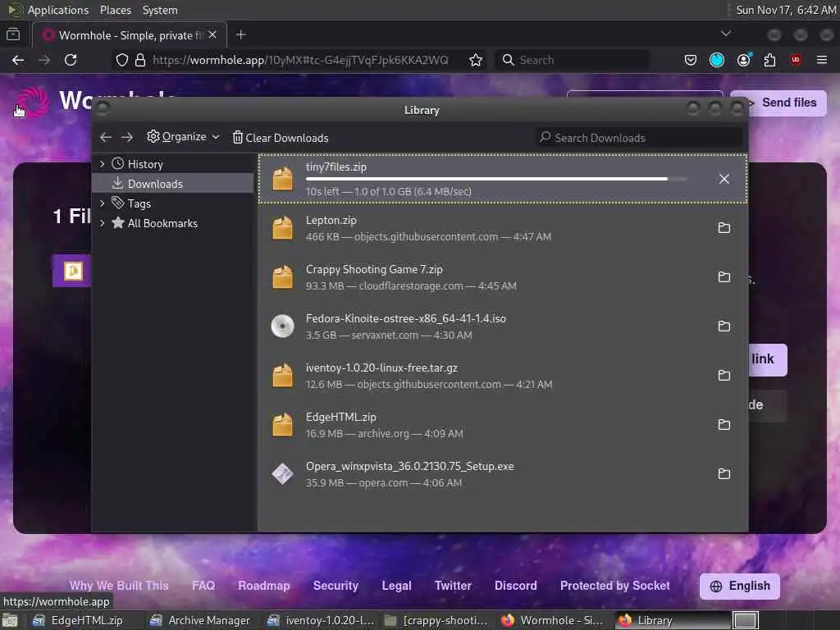
Task: Click the site padlock icon
Action: point(140,60)
